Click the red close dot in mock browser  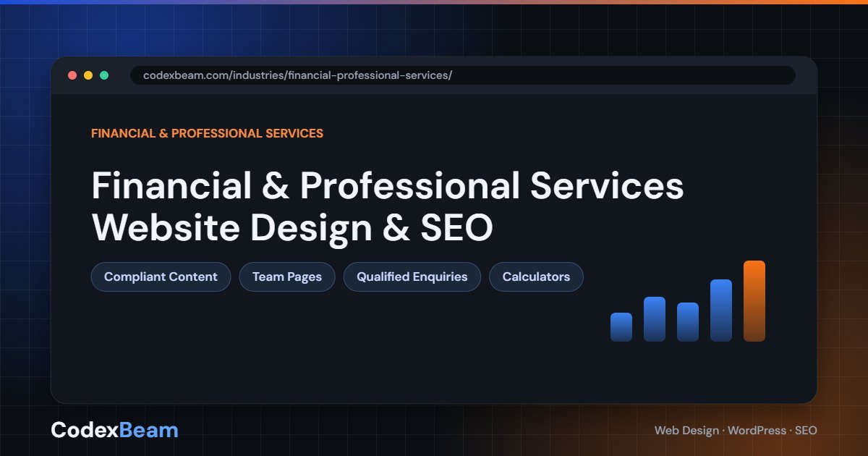(72, 75)
